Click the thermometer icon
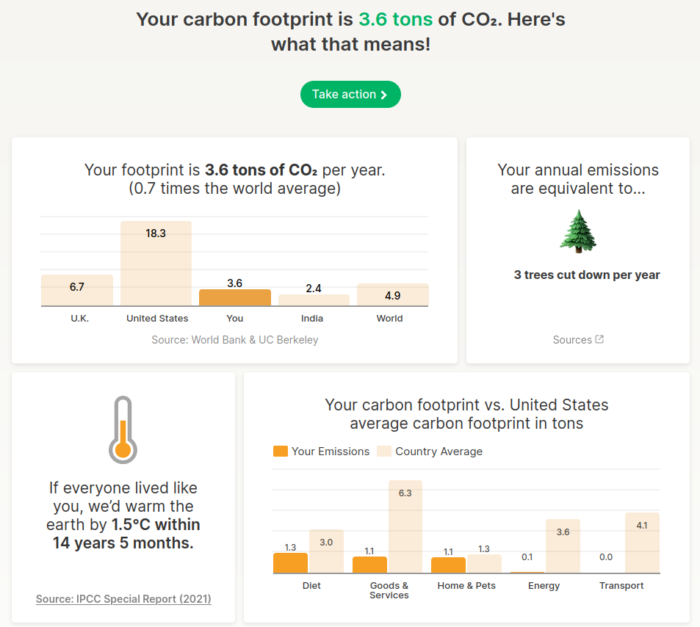The image size is (700, 627). point(123,429)
